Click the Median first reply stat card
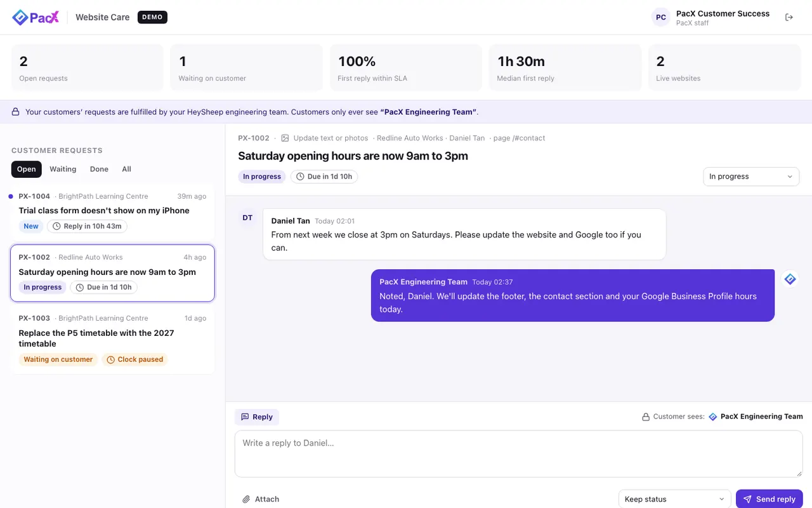Image resolution: width=812 pixels, height=508 pixels. point(565,68)
